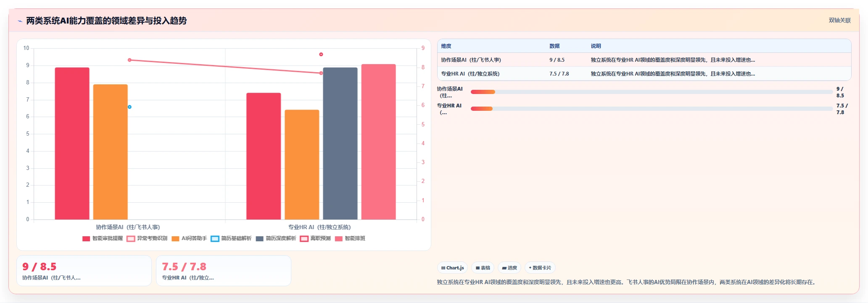Click the 协作场景AI progress bar

[652, 92]
